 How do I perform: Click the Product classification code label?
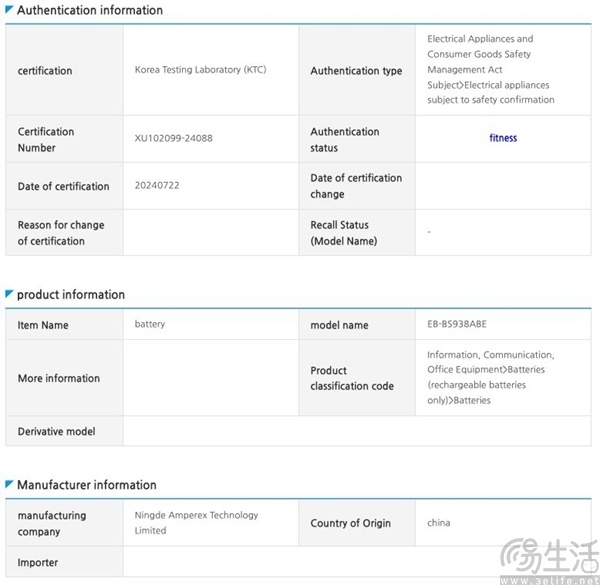coord(352,378)
